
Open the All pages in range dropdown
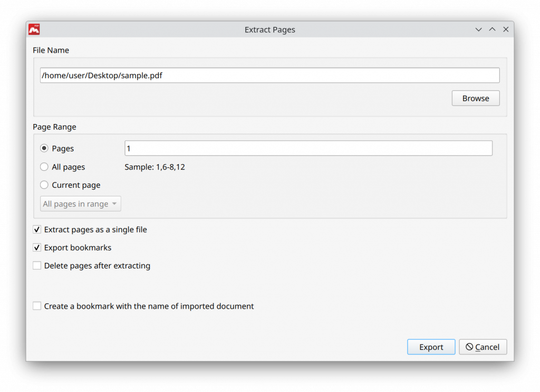[x=80, y=204]
